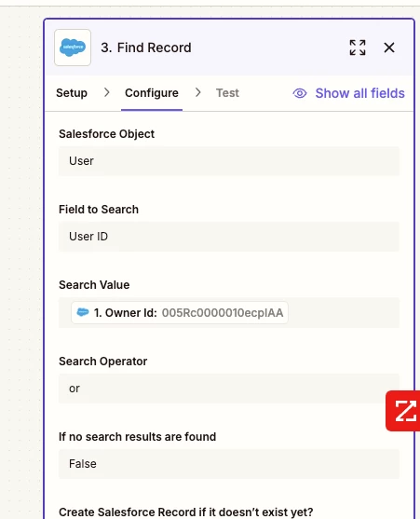Close the Find Record step panel
Image resolution: width=420 pixels, height=519 pixels.
[389, 48]
